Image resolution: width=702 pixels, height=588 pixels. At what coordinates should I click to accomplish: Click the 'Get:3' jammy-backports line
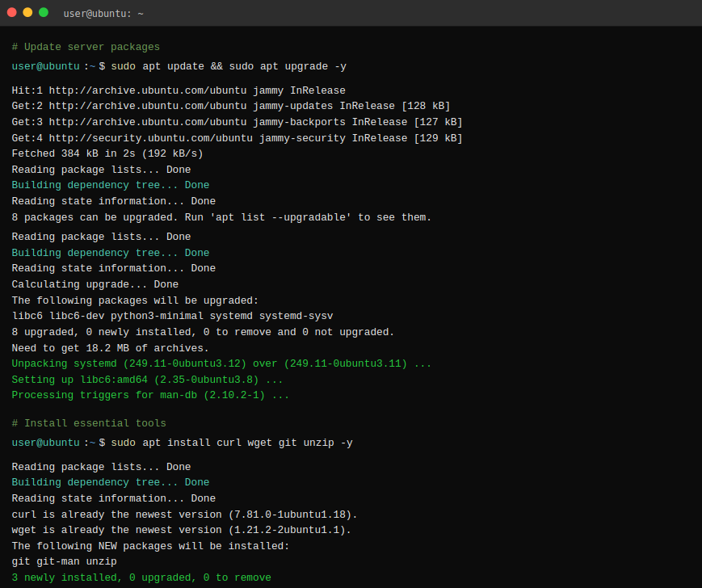click(x=237, y=122)
